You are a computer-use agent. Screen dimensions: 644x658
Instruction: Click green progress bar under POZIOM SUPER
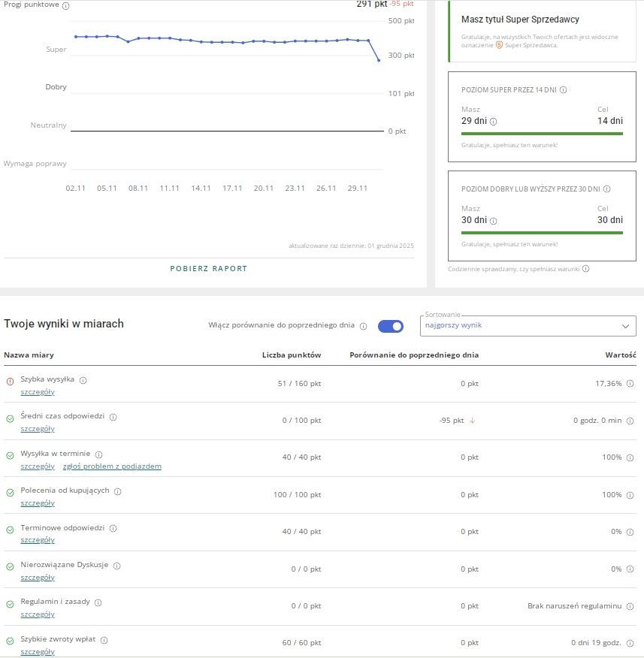[541, 132]
